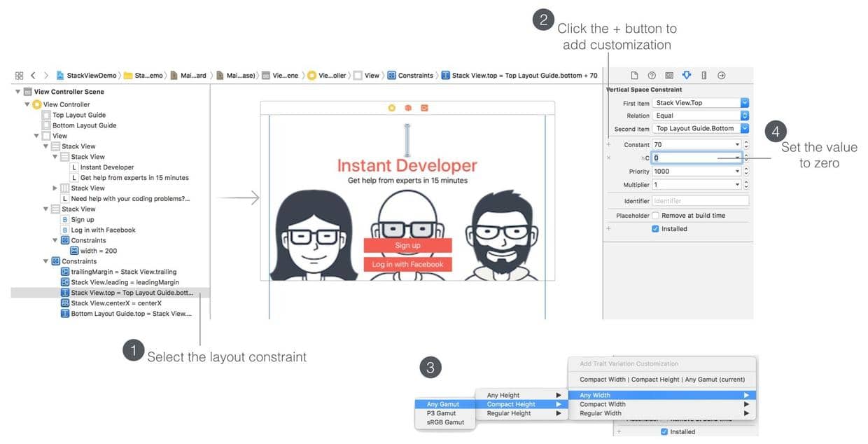Select the highlighted Attributes inspector icon

[687, 76]
